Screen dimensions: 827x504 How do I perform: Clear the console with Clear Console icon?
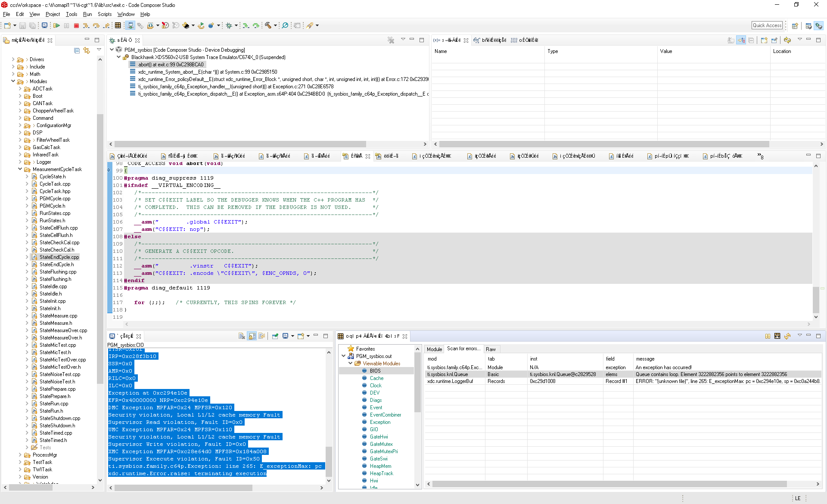pyautogui.click(x=242, y=336)
